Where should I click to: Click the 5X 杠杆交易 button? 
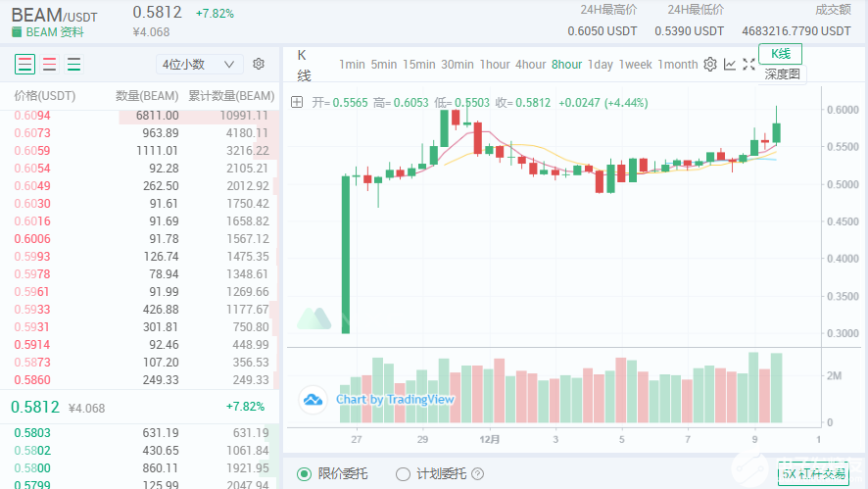coord(813,473)
